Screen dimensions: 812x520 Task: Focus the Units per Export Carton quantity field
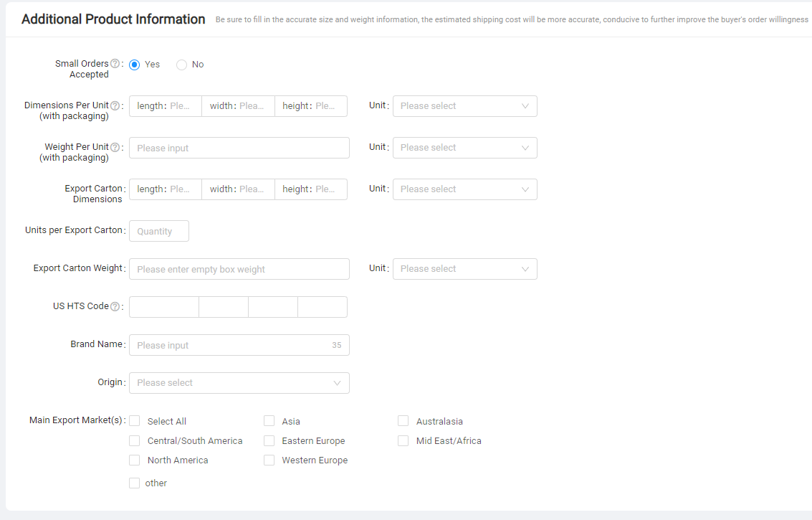pyautogui.click(x=159, y=231)
